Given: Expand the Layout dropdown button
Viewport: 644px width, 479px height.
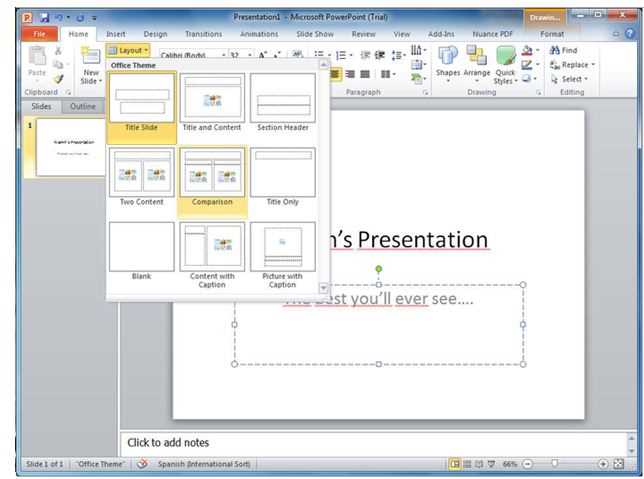Looking at the screenshot, I should (128, 51).
